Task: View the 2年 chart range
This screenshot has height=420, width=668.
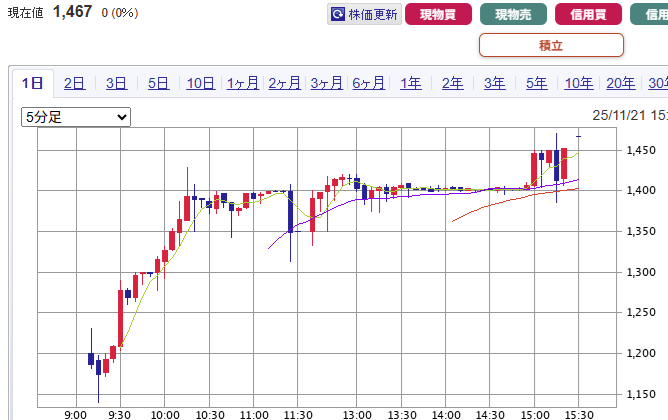Action: [x=453, y=83]
